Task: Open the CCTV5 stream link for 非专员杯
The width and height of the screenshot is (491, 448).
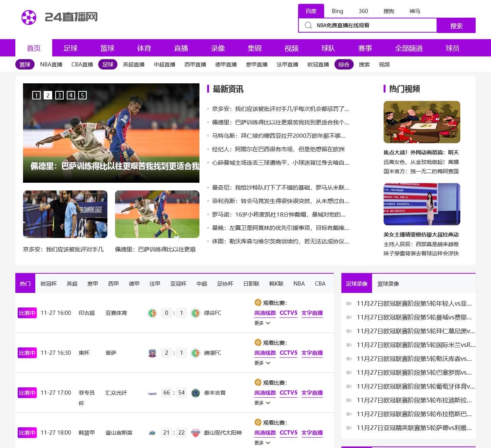Action: [x=288, y=393]
